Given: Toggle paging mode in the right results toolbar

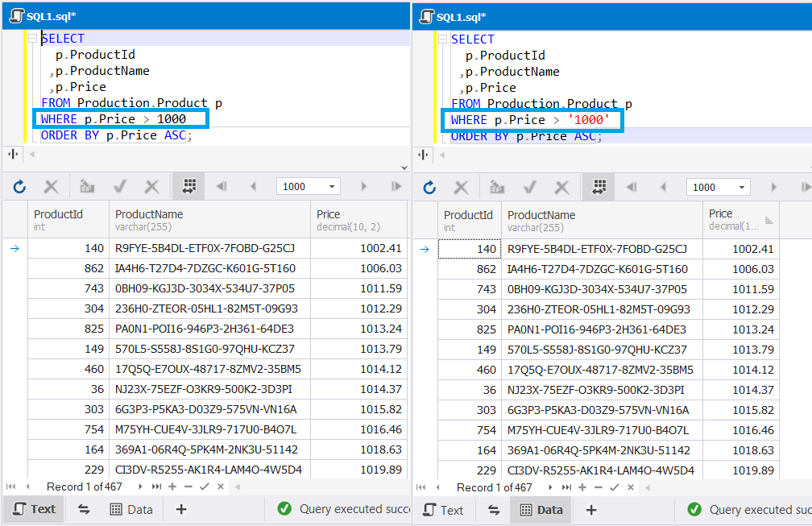Looking at the screenshot, I should click(597, 186).
